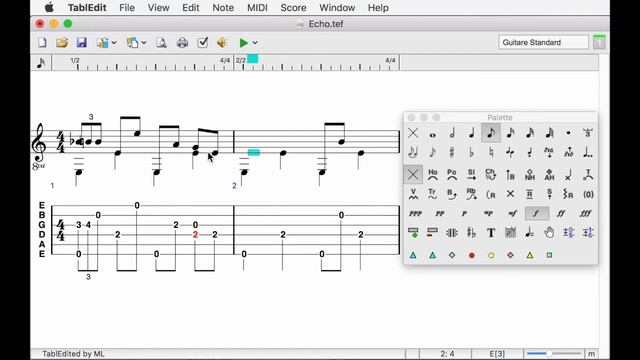Screen dimensions: 640x360
Task: Toggle triplet option in Palette
Action: click(x=588, y=133)
